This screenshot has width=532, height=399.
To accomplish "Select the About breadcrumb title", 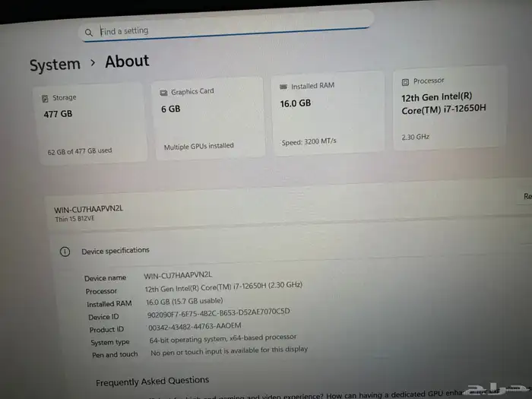I will pyautogui.click(x=127, y=62).
